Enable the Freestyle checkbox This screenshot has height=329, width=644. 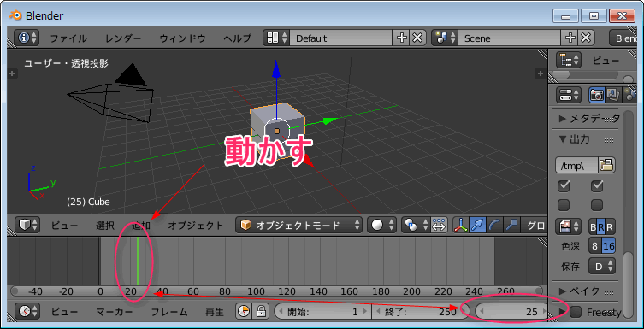coord(576,312)
